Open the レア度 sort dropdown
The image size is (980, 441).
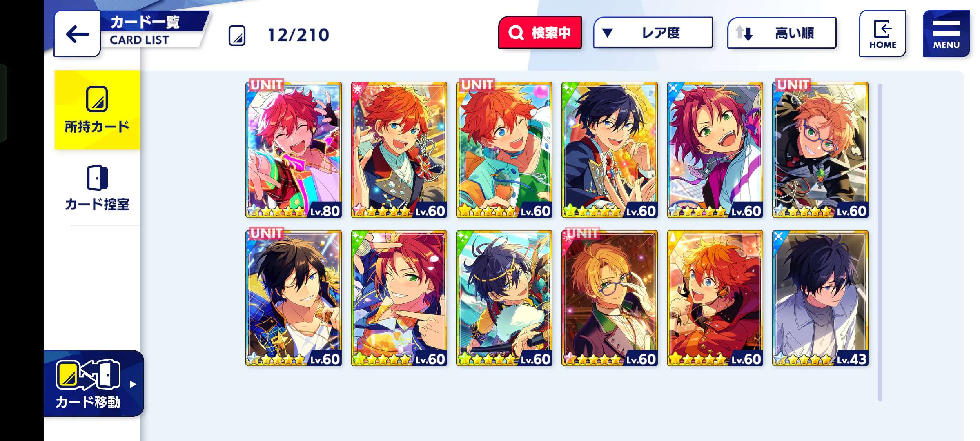click(653, 33)
